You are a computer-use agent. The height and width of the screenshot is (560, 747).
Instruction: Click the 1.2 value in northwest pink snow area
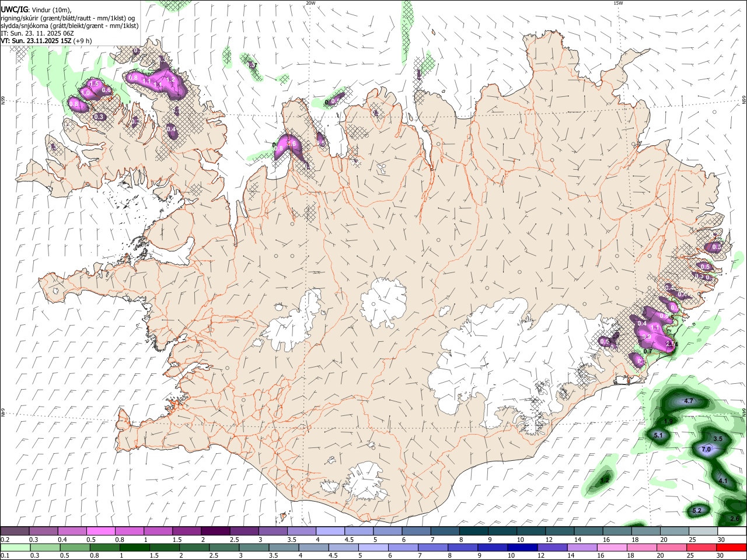(171, 79)
